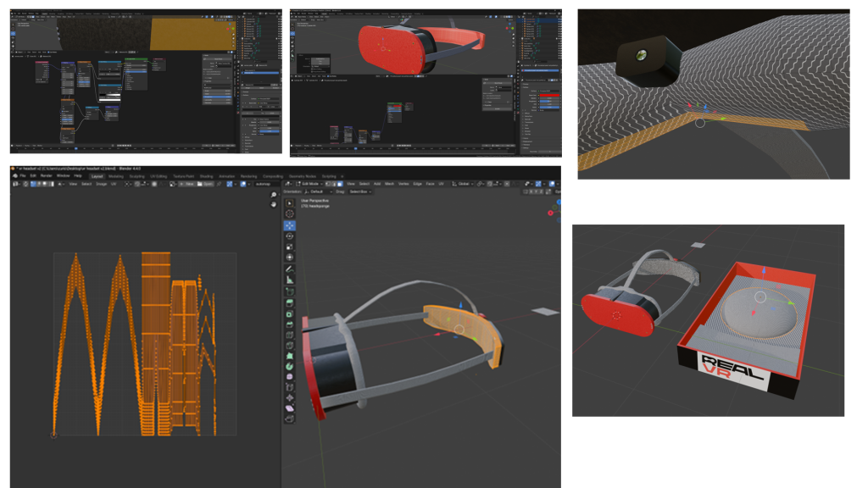Switch to the UV Editing workspace tab
This screenshot has height=488, width=868.
coord(158,175)
